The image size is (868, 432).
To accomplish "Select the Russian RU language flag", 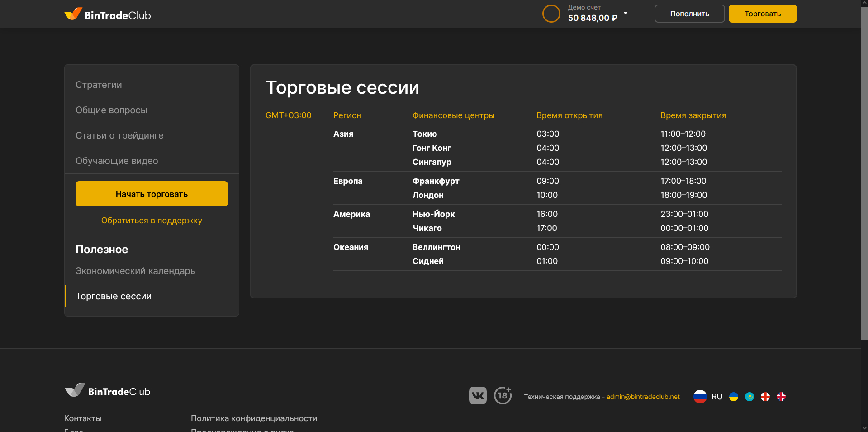I will 700,397.
